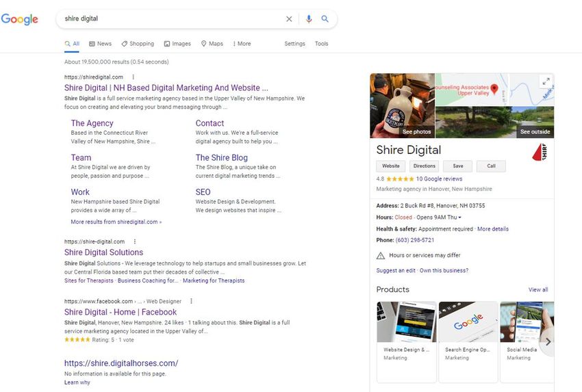View business photos via See photos
The height and width of the screenshot is (392, 582).
[403, 105]
